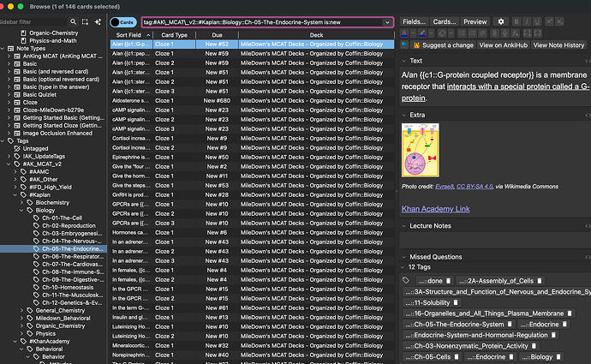Collapse the Text field section
Image resolution: width=591 pixels, height=364 pixels.
tap(403, 61)
